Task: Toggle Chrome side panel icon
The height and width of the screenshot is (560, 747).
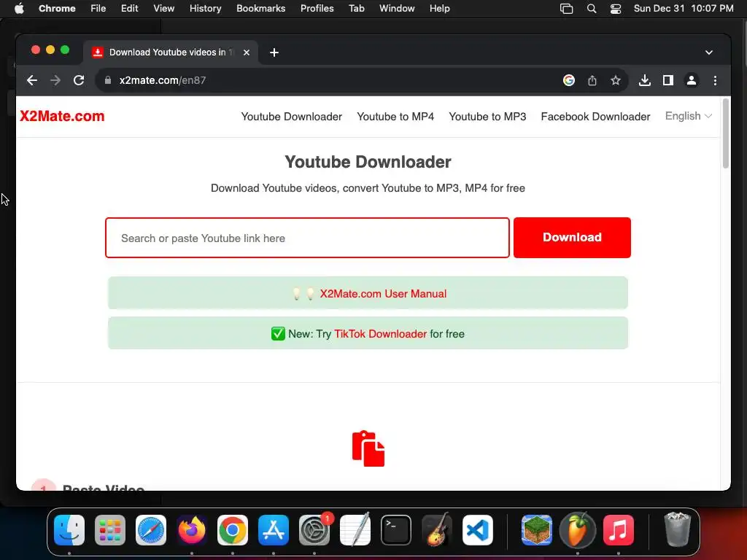Action: tap(668, 80)
